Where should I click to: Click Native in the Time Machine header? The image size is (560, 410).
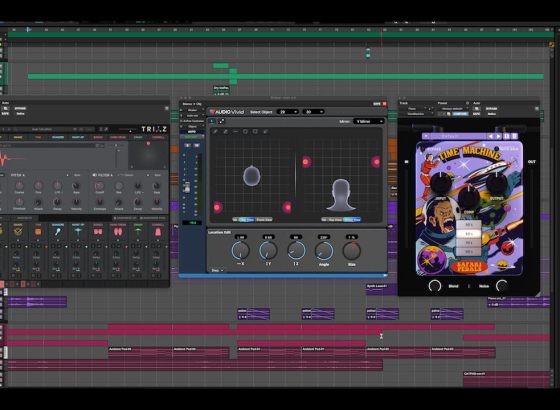491,114
